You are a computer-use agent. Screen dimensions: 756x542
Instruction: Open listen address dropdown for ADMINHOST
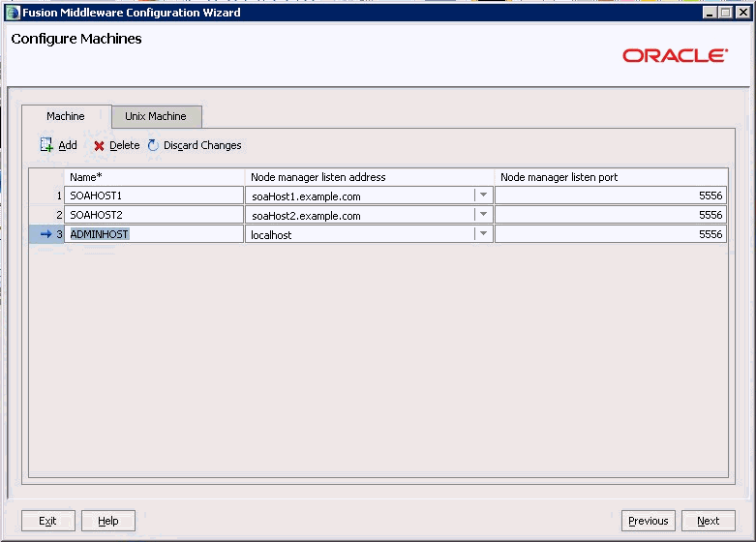(483, 234)
